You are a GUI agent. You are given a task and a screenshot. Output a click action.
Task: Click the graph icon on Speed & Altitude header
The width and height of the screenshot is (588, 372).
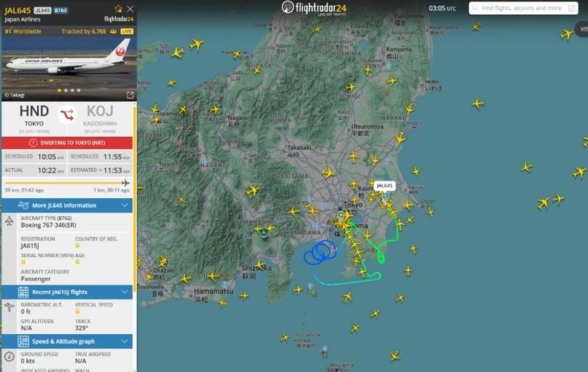coord(23,341)
